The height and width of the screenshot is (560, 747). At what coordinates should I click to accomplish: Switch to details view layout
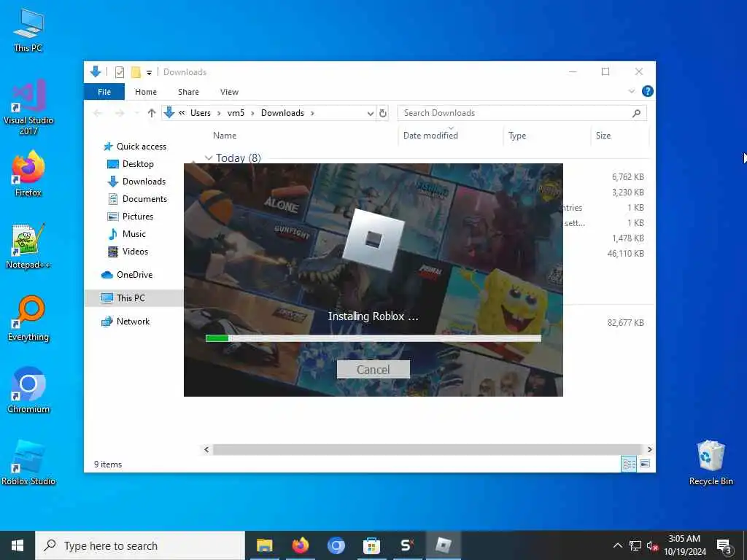coord(629,464)
